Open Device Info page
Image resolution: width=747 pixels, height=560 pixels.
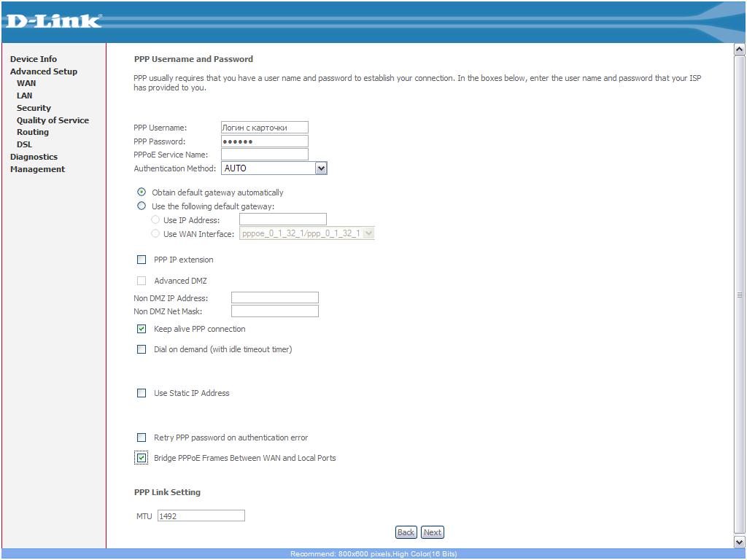click(x=34, y=59)
